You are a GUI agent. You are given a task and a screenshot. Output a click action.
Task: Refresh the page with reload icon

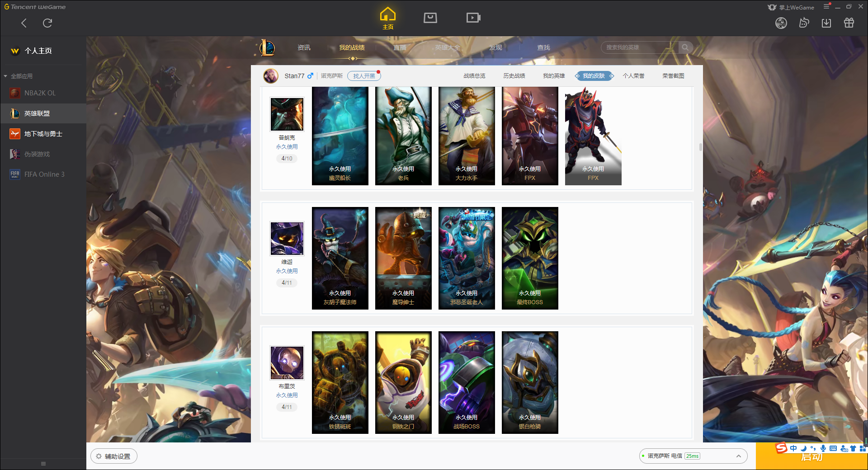[47, 23]
